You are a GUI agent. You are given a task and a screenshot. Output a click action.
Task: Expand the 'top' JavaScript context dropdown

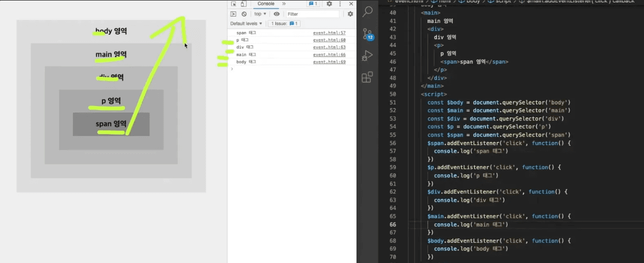coord(260,14)
